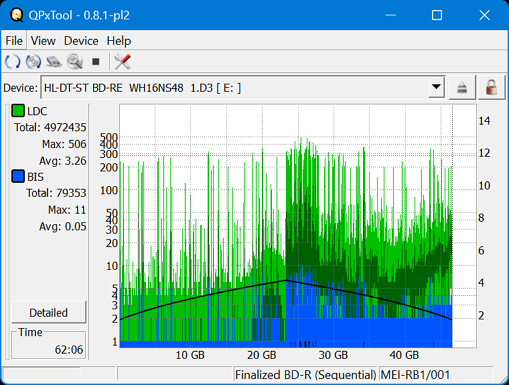Click the magnifier disc scan icon

(x=75, y=62)
